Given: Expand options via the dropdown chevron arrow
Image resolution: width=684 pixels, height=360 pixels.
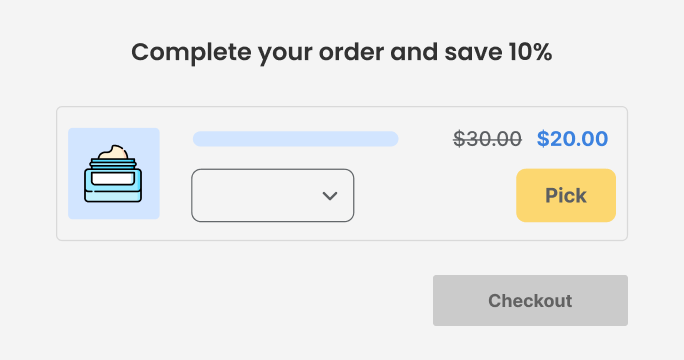Looking at the screenshot, I should 330,196.
